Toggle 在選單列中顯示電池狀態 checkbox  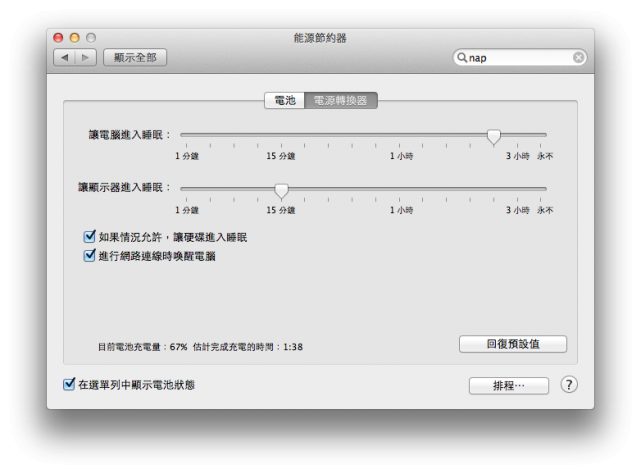tap(69, 384)
